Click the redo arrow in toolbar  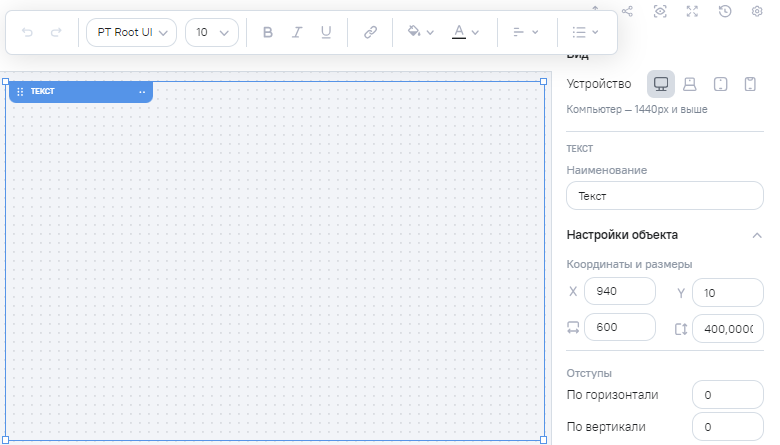(56, 32)
